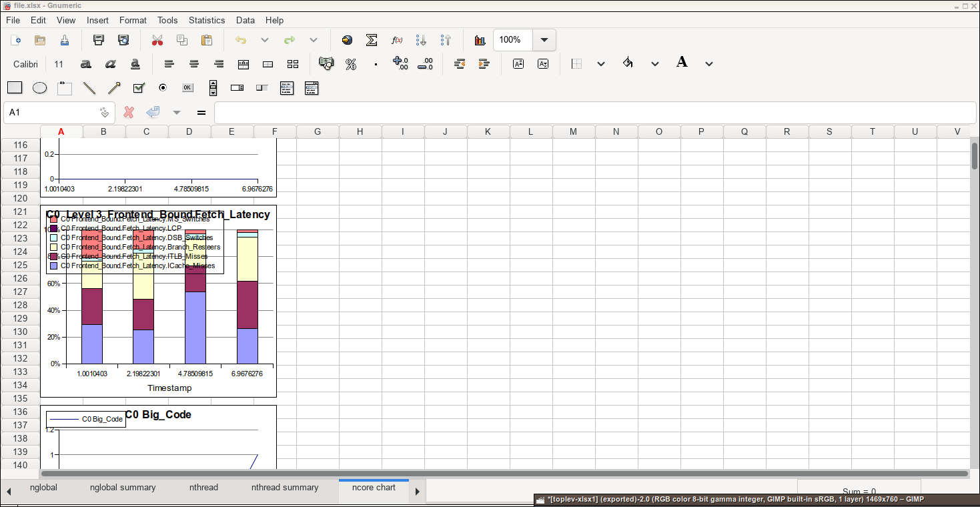This screenshot has width=980, height=507.
Task: Sort ascending
Action: click(421, 40)
